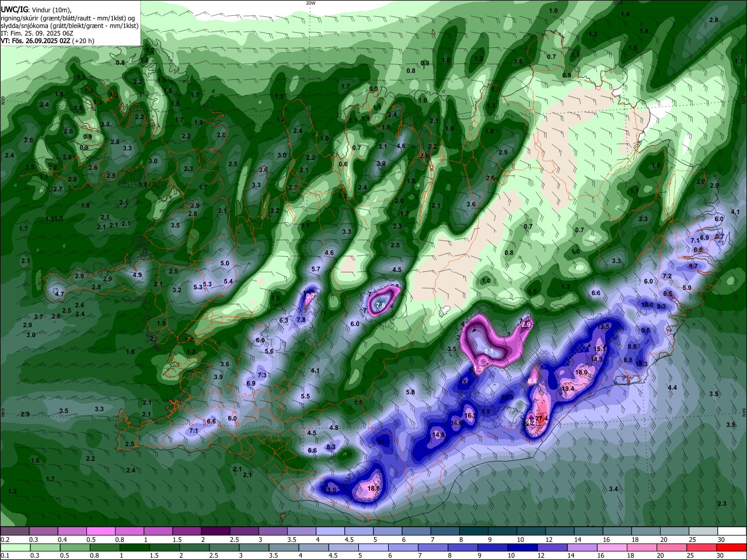Select the IT: Fim. 25. 09. 2025 06Z line
Image resolution: width=747 pixels, height=560 pixels.
point(36,34)
